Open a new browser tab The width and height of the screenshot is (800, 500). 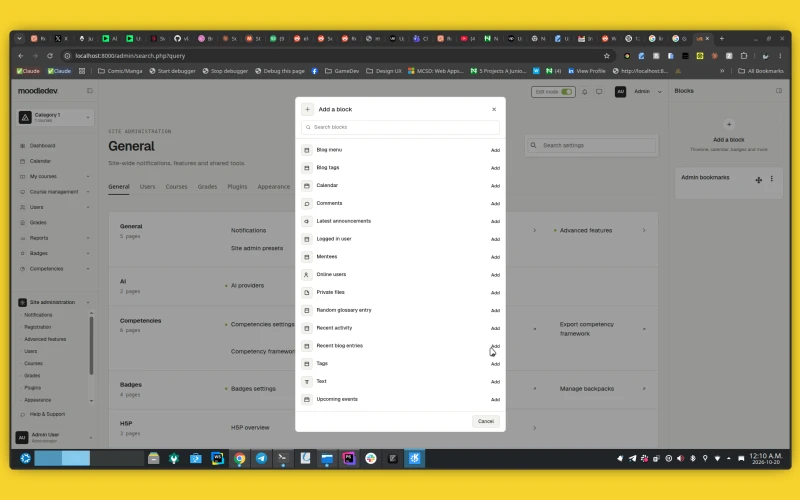tap(721, 38)
